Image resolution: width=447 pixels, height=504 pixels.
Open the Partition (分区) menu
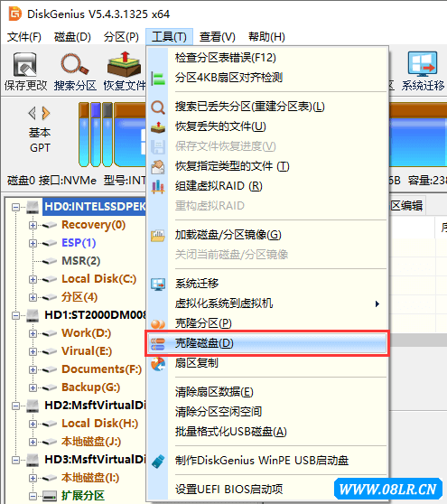point(121,37)
